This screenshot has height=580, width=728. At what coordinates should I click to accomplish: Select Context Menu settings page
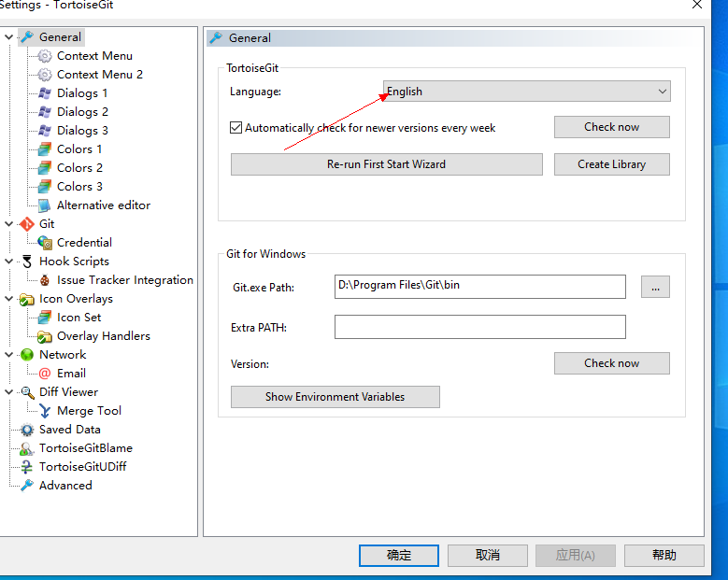click(94, 56)
